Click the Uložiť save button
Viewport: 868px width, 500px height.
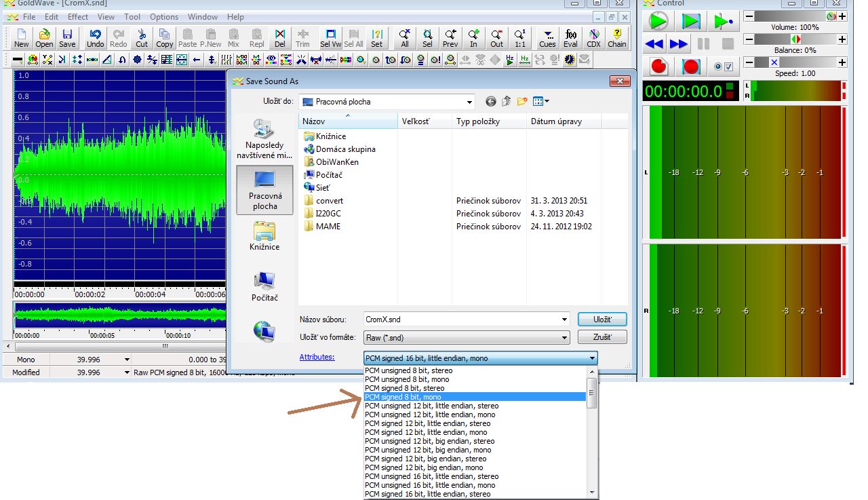(601, 320)
